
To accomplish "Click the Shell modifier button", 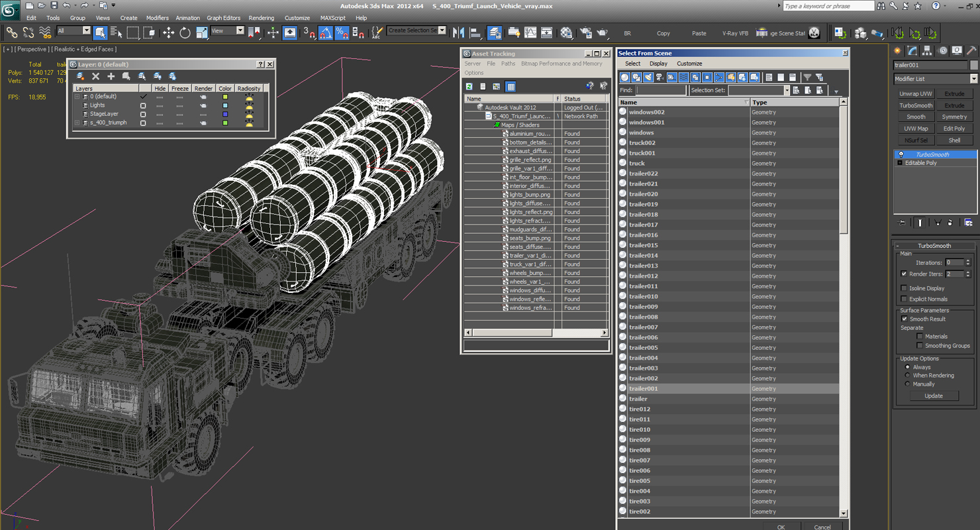I will (x=954, y=140).
